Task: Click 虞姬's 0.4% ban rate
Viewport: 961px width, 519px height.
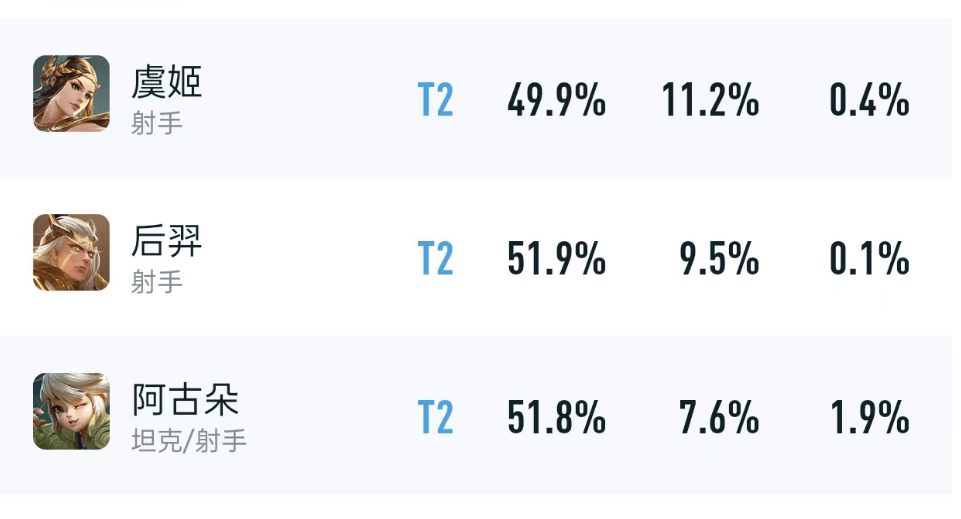Action: tap(870, 100)
